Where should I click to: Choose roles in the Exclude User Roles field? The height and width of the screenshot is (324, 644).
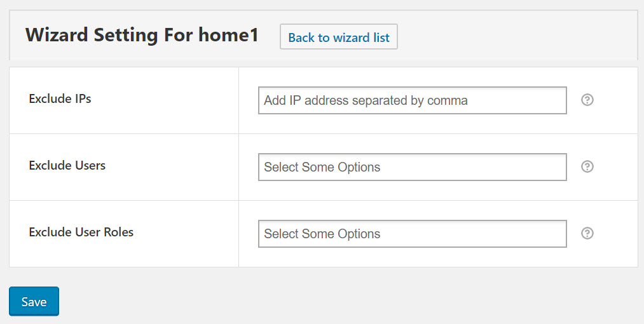[413, 234]
